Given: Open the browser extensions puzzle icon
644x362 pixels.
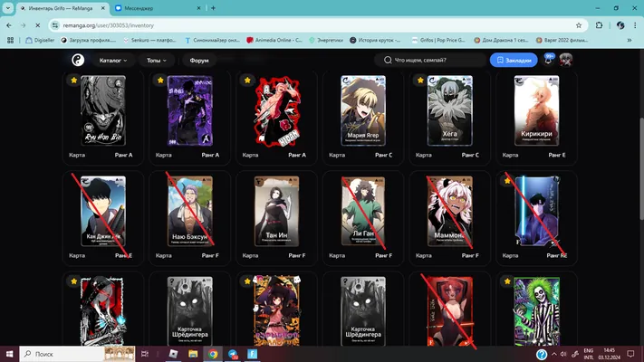Looking at the screenshot, I should [600, 25].
